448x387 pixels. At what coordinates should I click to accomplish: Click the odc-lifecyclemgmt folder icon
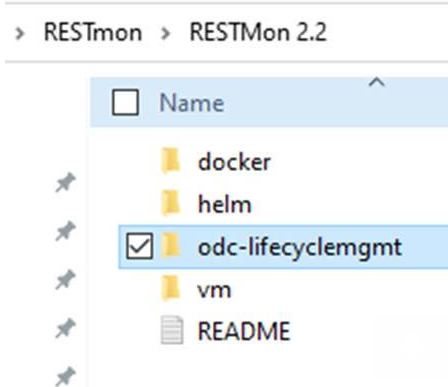coord(171,246)
